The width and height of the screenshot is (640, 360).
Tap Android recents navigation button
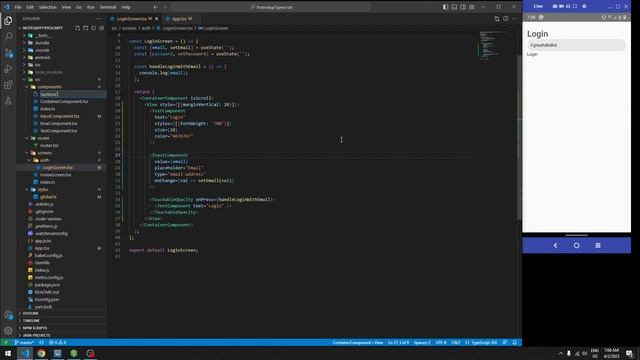click(598, 245)
